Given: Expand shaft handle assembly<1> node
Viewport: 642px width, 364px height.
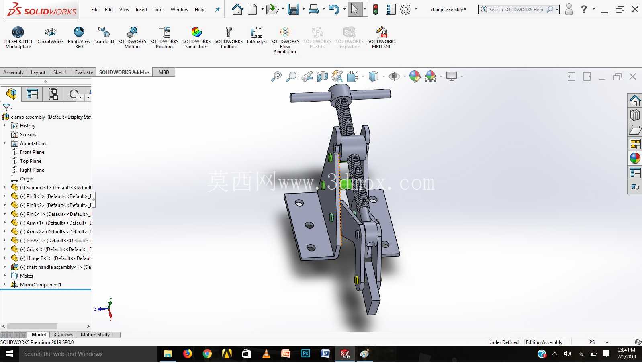Looking at the screenshot, I should [x=5, y=267].
